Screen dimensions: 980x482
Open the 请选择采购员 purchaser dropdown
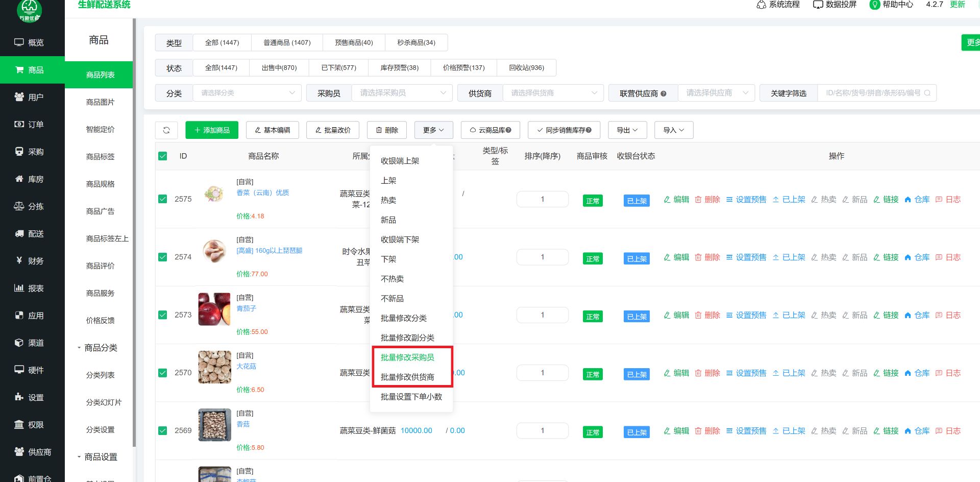click(x=402, y=93)
